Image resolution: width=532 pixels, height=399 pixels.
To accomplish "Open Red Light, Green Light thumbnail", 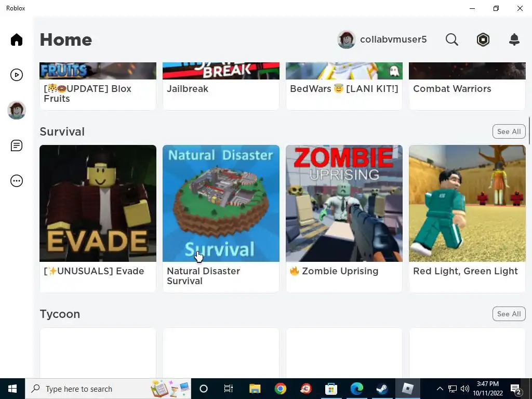I will [467, 203].
